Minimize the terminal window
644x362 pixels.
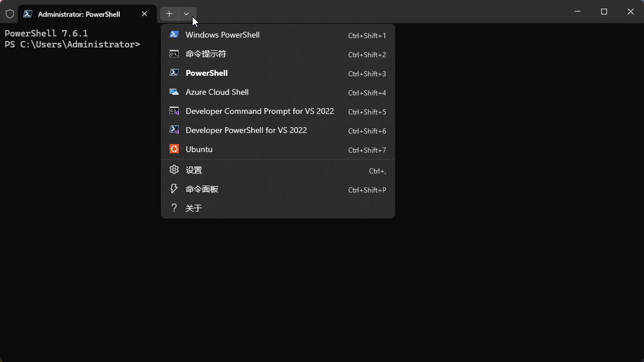[577, 12]
